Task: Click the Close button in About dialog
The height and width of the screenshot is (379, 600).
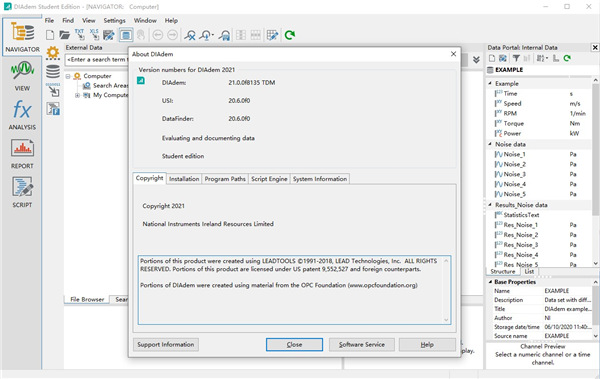Action: point(294,345)
